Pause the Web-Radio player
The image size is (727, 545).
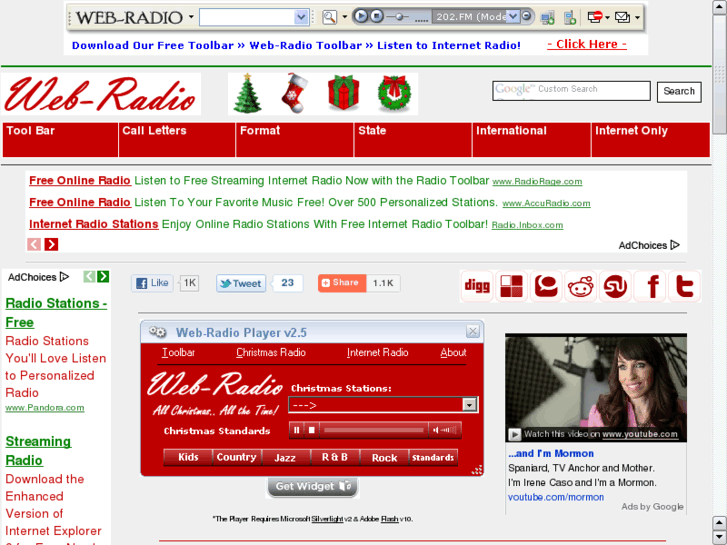296,430
